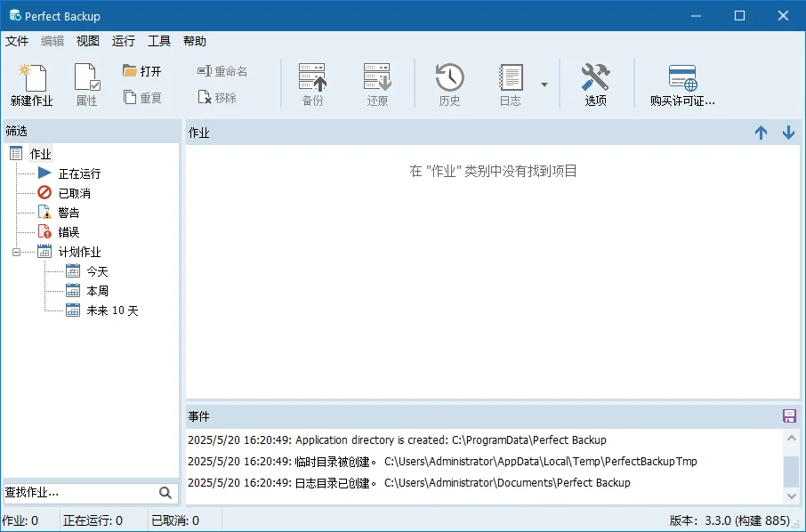Click the 重命名 (Rename) toolbar button
Image resolution: width=806 pixels, height=532 pixels.
coord(222,71)
